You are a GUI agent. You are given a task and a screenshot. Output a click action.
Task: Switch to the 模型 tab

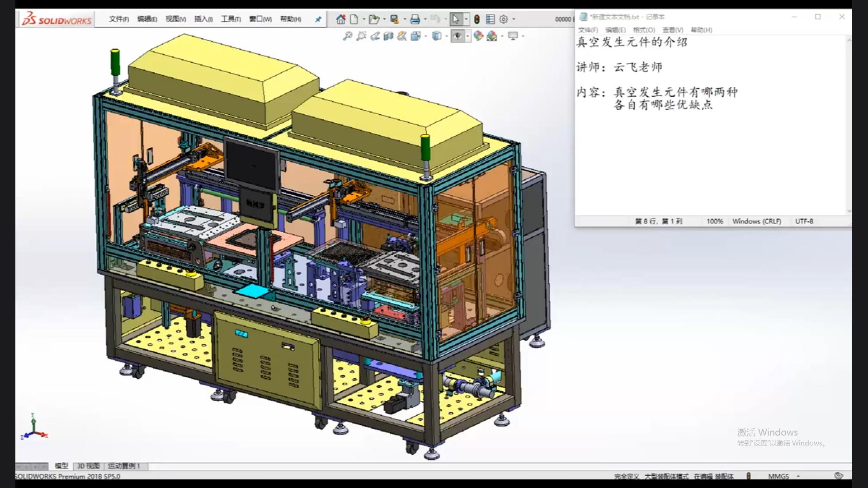pyautogui.click(x=61, y=466)
